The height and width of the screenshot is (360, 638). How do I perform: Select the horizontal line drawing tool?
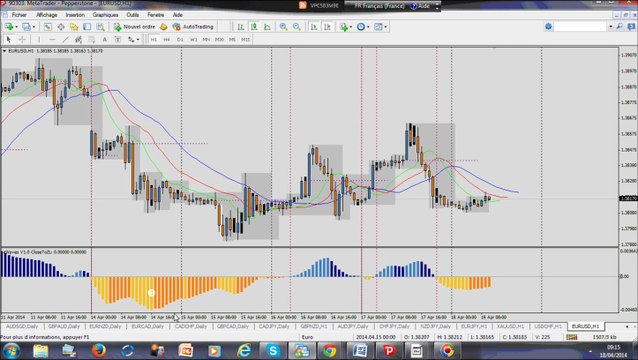click(52, 39)
